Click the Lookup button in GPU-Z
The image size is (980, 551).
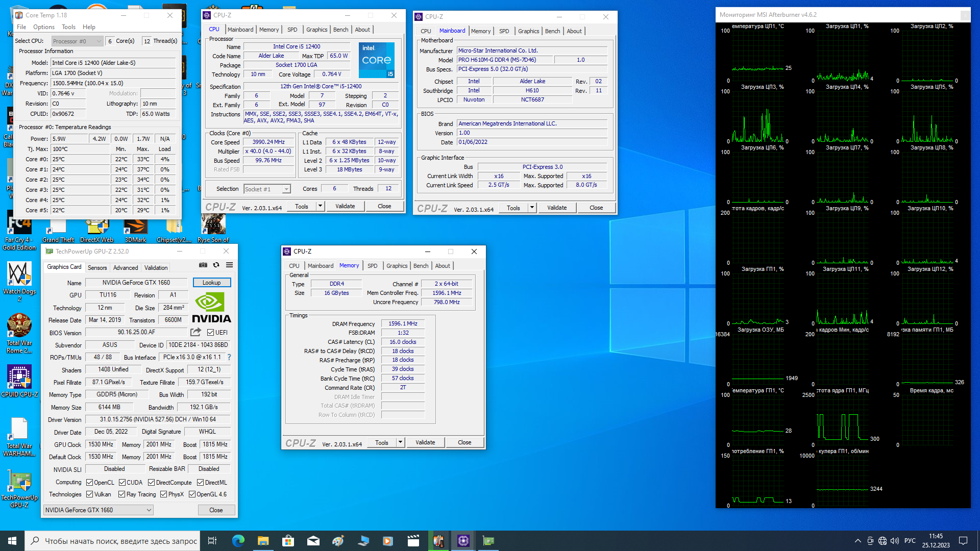(x=211, y=283)
